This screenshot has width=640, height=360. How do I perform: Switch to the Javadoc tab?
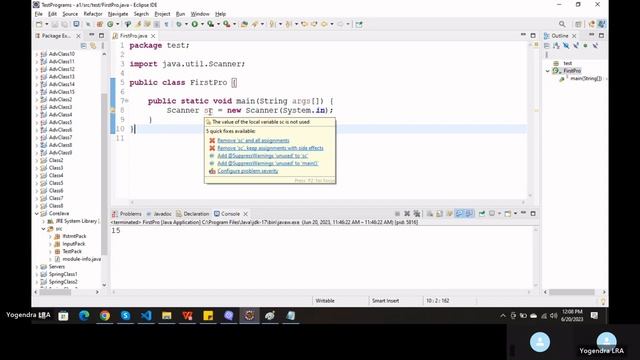click(x=159, y=214)
